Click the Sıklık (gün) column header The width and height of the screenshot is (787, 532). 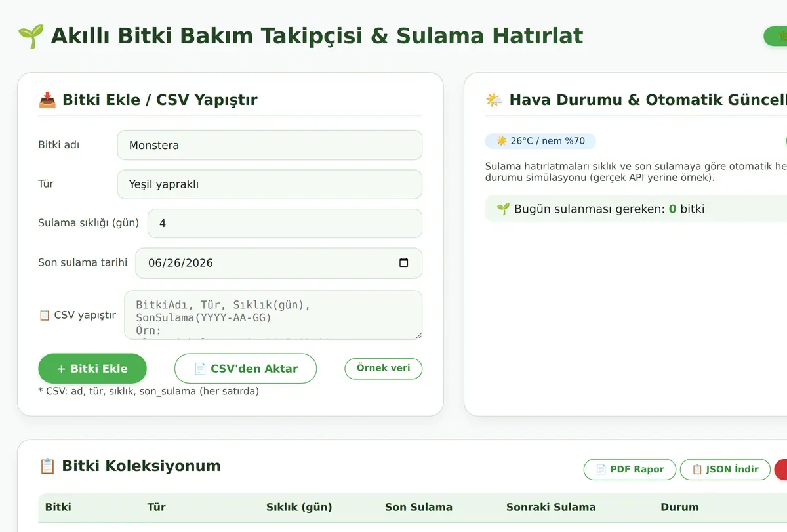tap(299, 507)
